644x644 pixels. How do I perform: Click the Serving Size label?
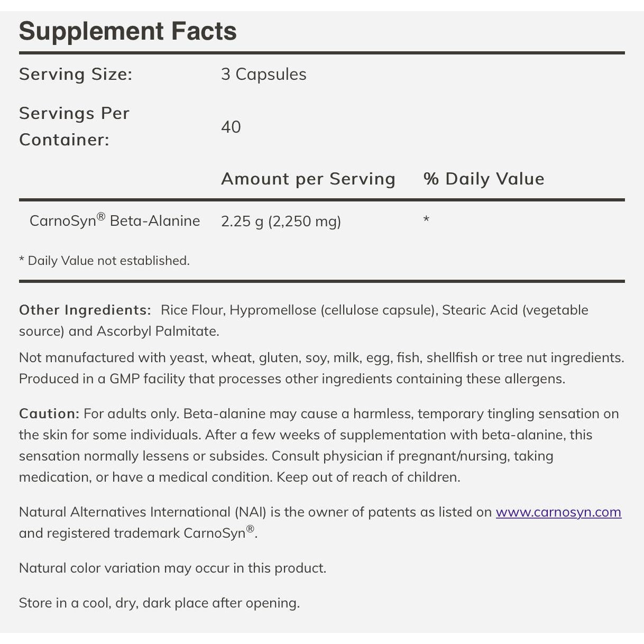click(x=76, y=74)
